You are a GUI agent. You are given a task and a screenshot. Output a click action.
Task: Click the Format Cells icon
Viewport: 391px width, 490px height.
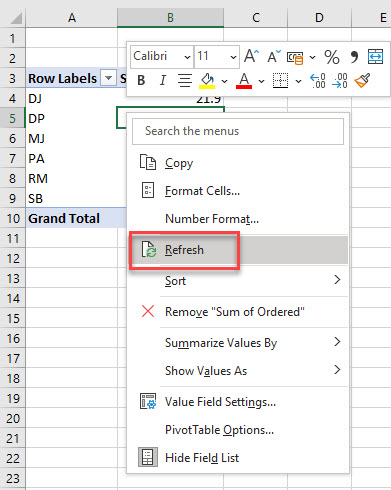pyautogui.click(x=148, y=190)
